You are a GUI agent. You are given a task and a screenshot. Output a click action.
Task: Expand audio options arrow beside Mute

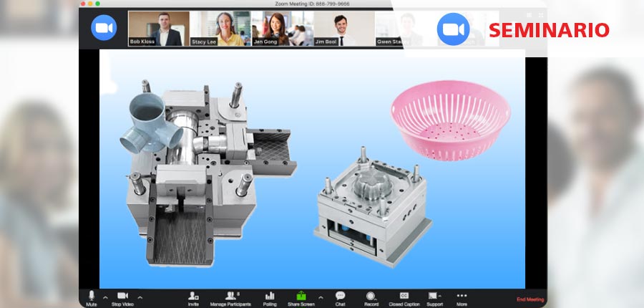[106, 297]
